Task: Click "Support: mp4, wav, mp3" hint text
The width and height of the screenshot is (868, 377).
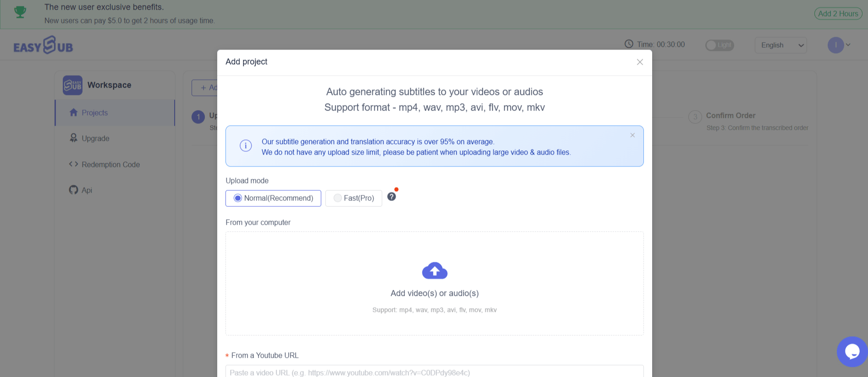Action: tap(434, 310)
